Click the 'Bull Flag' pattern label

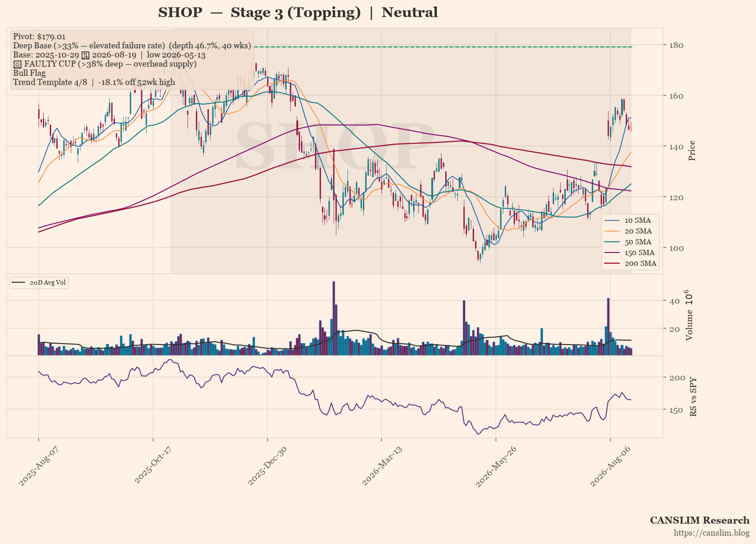pyautogui.click(x=29, y=73)
